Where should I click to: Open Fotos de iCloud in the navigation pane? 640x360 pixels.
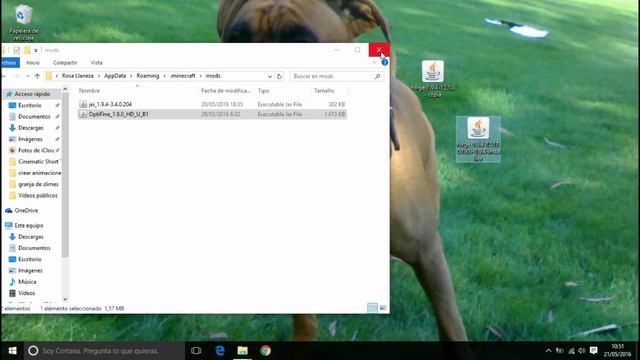point(36,151)
